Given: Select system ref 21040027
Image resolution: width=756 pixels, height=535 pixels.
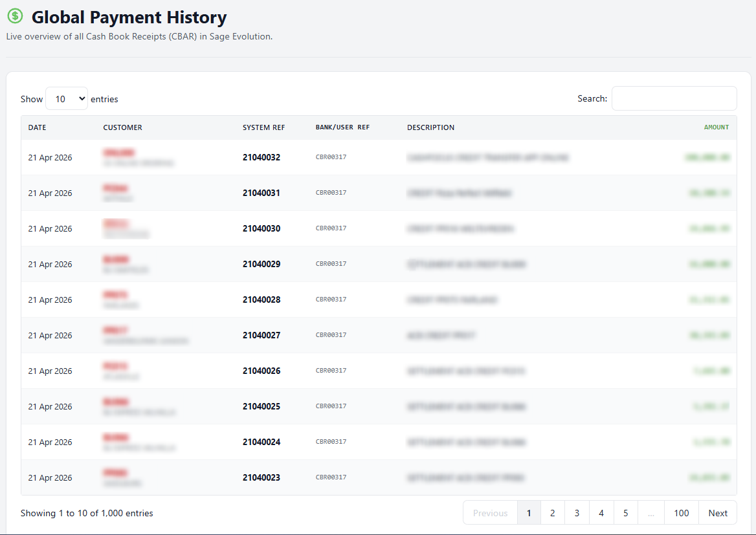Looking at the screenshot, I should pyautogui.click(x=261, y=336).
